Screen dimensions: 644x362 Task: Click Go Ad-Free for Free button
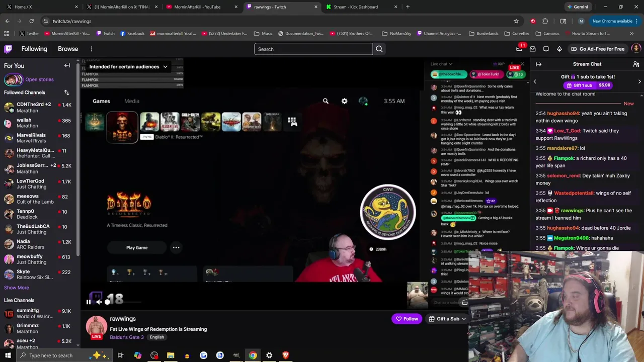point(598,49)
